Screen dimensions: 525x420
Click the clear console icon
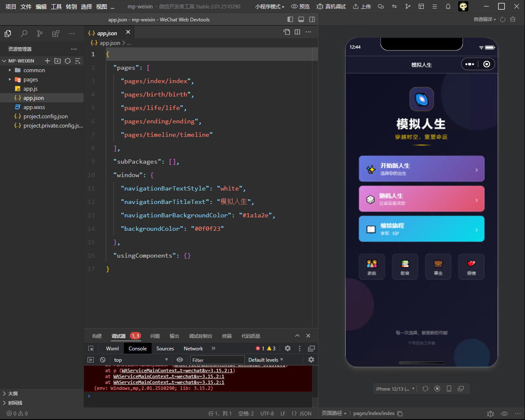(x=102, y=360)
